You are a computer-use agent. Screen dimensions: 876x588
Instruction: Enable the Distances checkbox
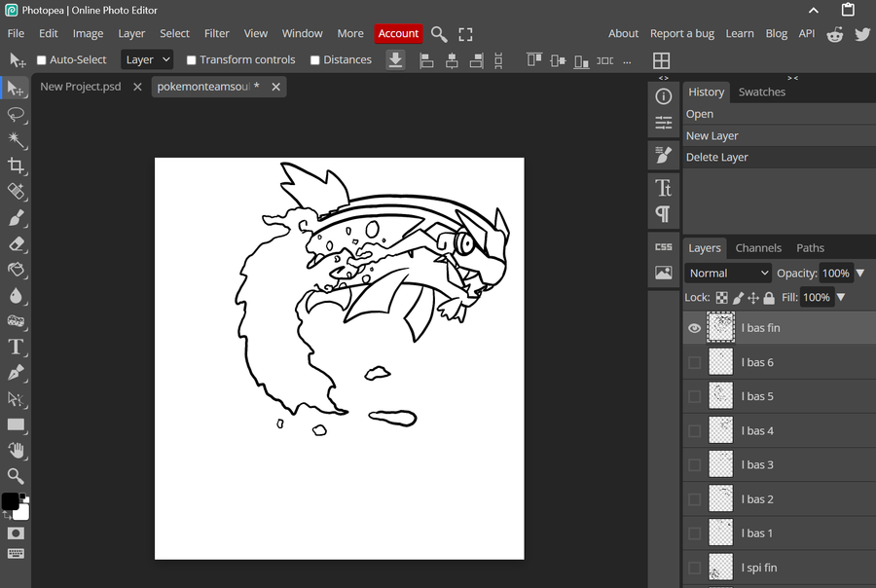tap(315, 59)
